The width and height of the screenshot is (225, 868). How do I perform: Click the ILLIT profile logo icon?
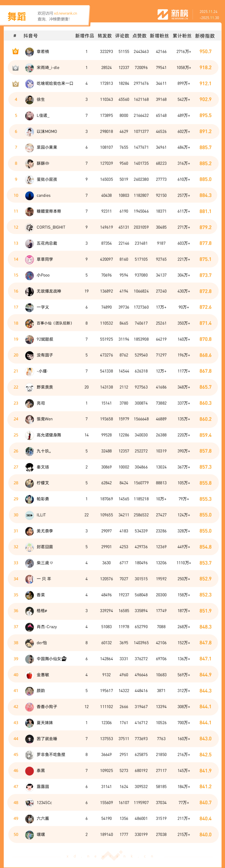30,515
